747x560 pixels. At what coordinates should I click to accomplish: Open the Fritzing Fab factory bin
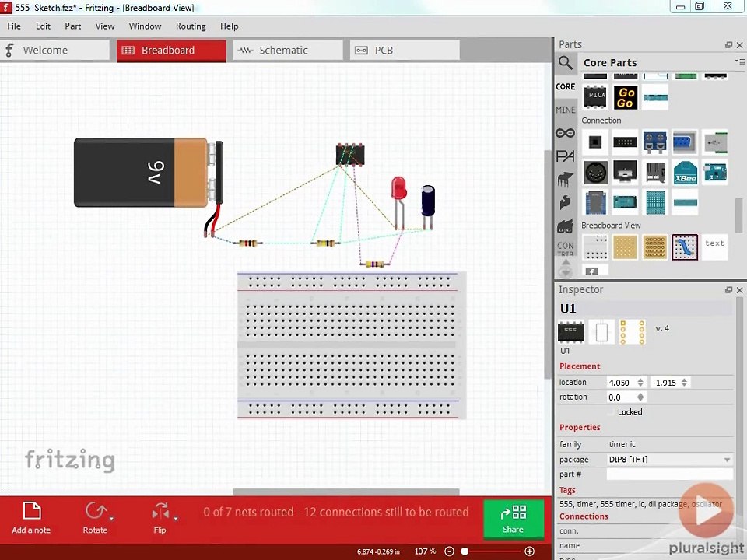566,226
